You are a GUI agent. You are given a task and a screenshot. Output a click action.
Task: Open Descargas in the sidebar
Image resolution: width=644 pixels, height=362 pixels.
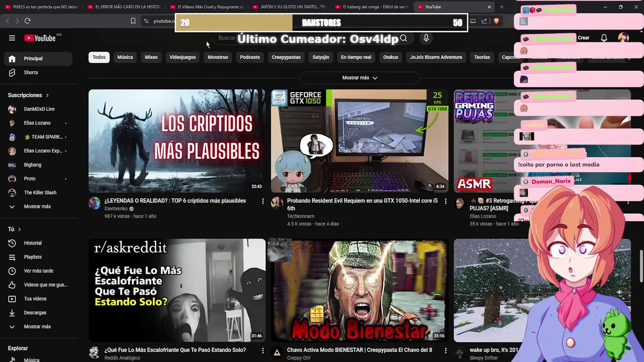[x=39, y=313]
